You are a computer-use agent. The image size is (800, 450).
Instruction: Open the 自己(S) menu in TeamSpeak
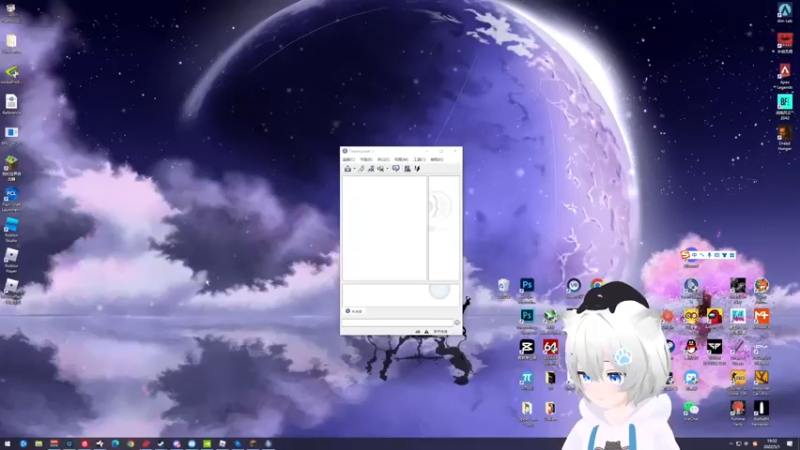(x=383, y=160)
